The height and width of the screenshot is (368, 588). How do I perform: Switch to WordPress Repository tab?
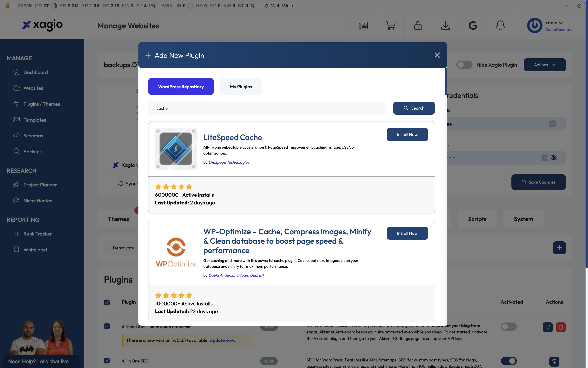[181, 86]
